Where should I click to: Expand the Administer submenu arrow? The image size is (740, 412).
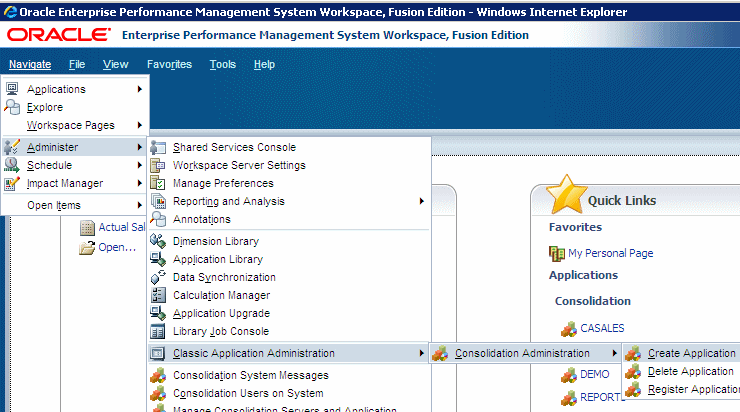click(x=140, y=147)
